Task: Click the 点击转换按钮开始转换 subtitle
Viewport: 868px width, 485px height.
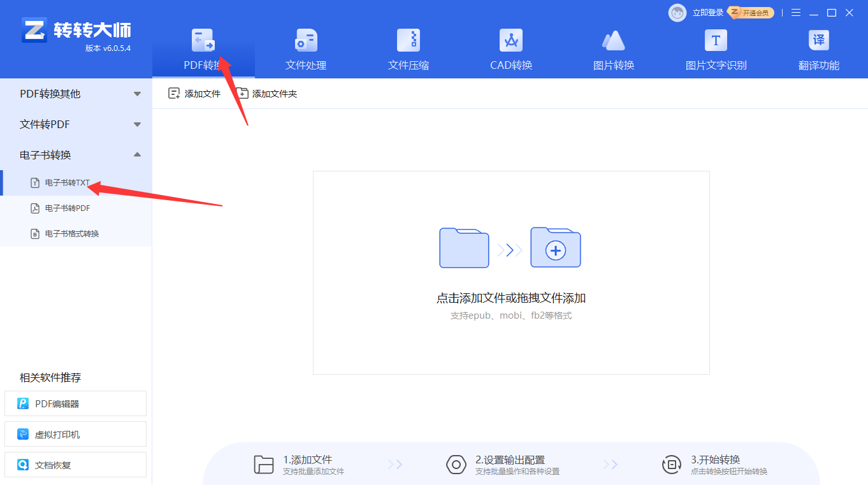Action: click(729, 472)
